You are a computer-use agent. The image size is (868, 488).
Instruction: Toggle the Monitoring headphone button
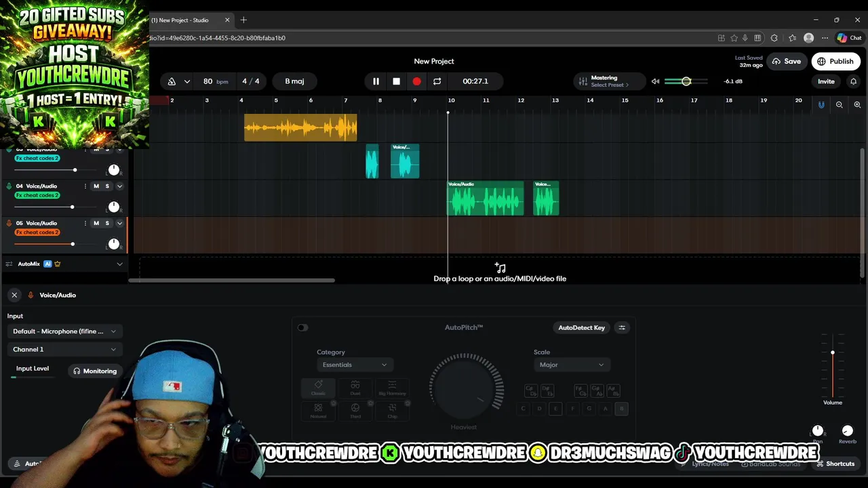point(95,371)
